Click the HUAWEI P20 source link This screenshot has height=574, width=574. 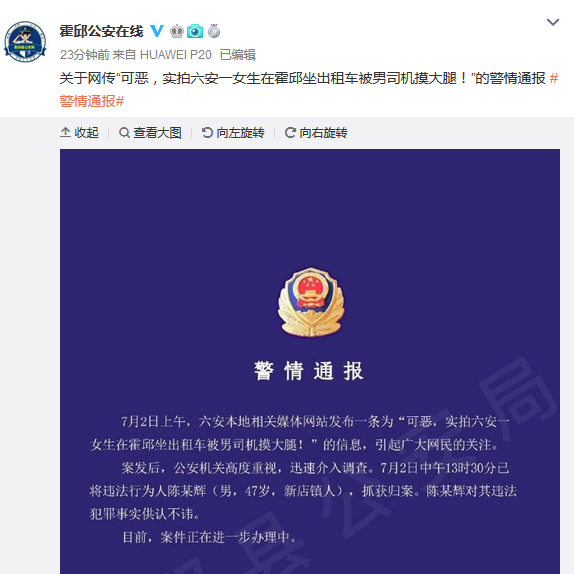coord(176,55)
